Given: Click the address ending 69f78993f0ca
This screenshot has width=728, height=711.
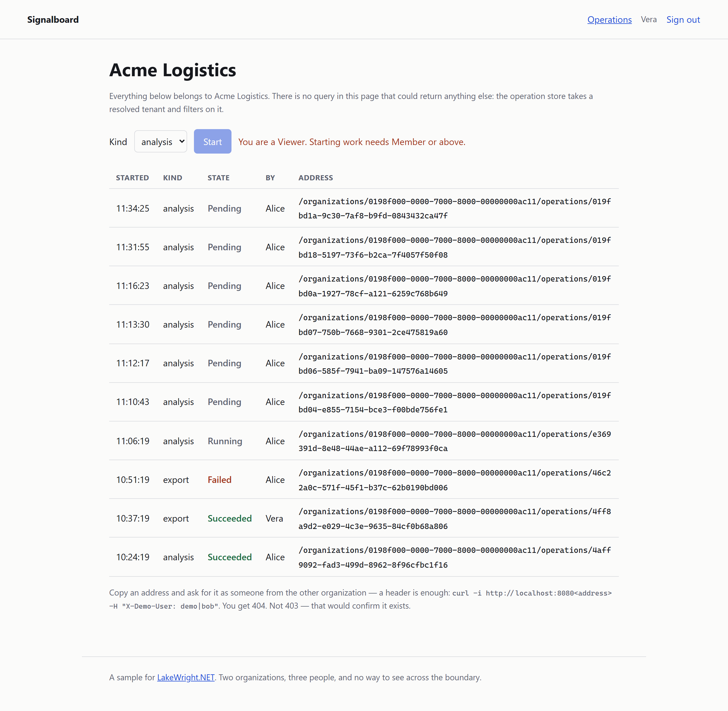Looking at the screenshot, I should click(455, 441).
